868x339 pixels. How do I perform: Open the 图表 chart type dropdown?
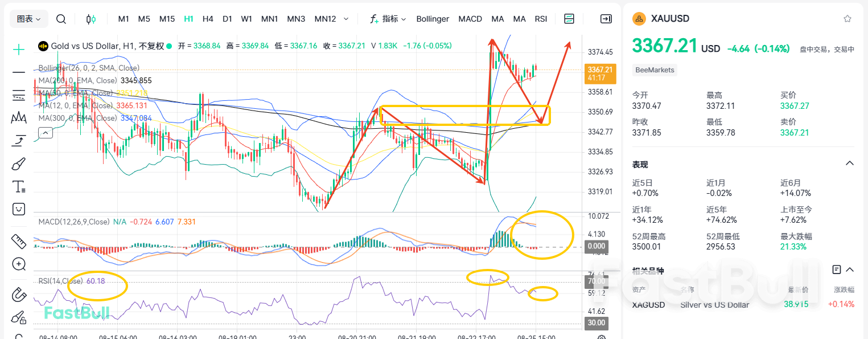coord(28,19)
